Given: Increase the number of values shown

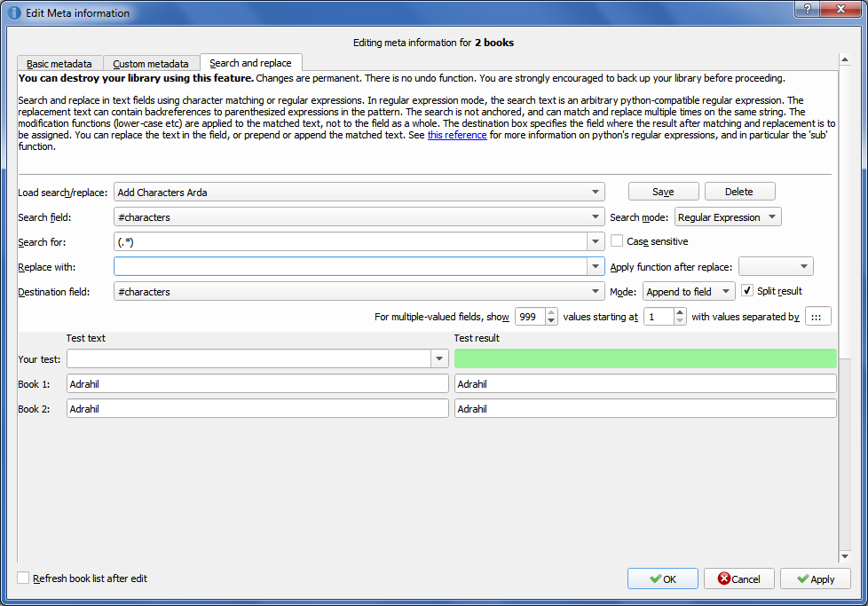Looking at the screenshot, I should click(x=551, y=312).
